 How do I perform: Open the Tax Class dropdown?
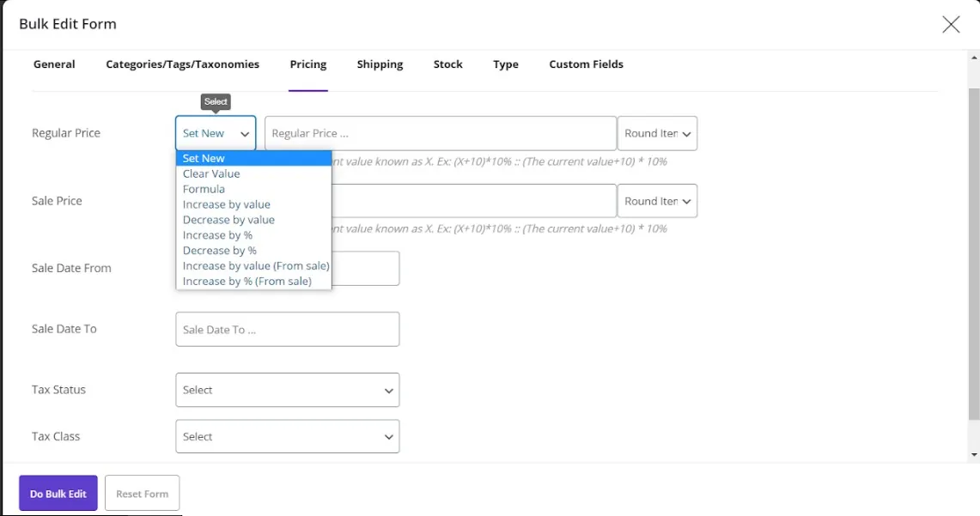pyautogui.click(x=287, y=436)
